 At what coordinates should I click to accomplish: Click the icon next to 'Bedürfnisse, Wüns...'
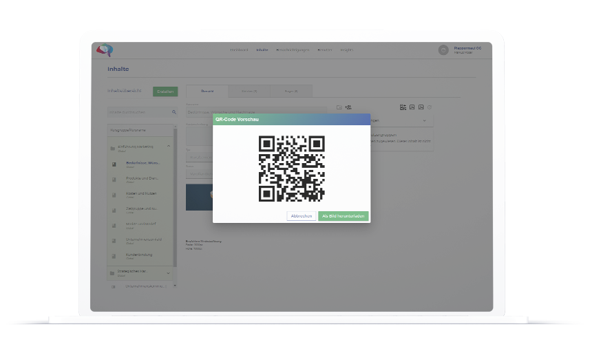(114, 164)
